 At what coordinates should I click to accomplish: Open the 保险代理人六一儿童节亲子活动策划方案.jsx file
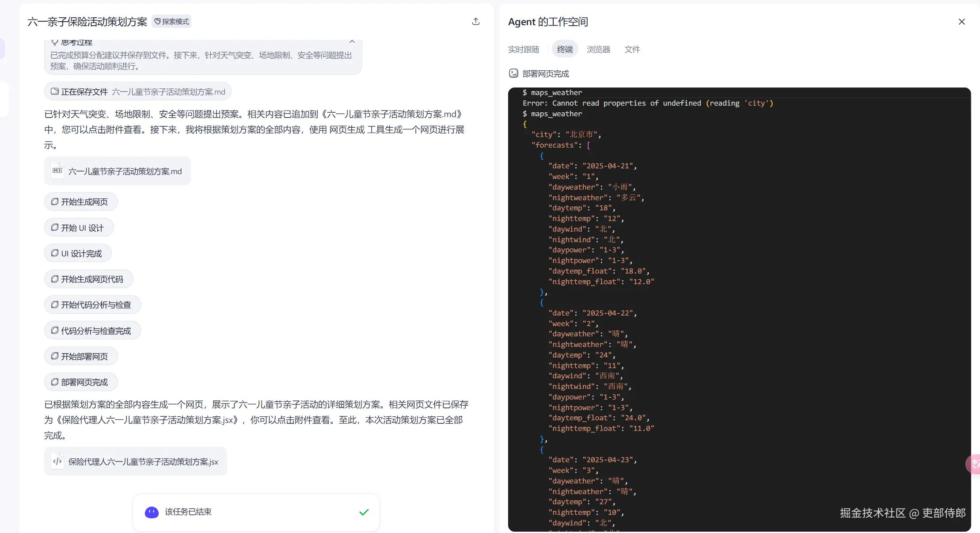143,462
